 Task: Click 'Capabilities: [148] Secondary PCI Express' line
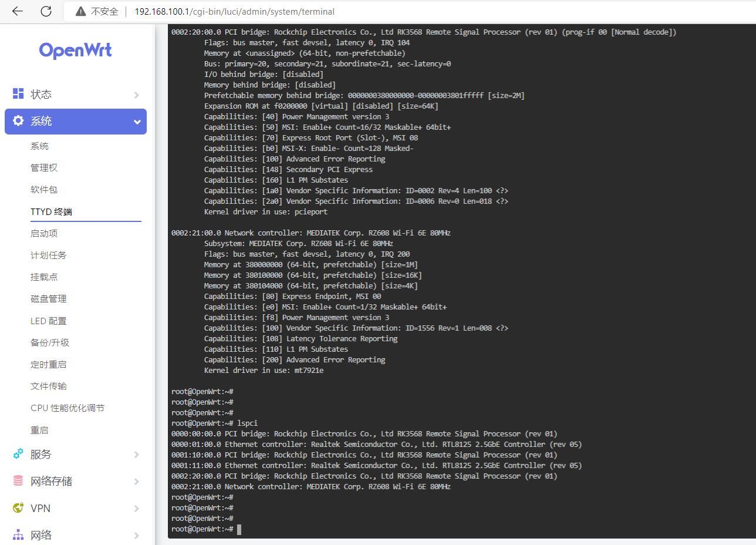[288, 170]
